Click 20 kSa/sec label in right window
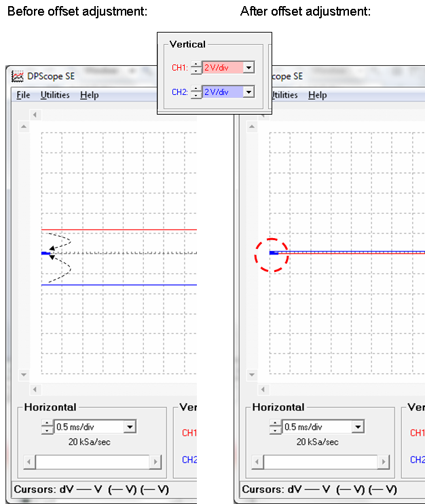 click(x=318, y=442)
